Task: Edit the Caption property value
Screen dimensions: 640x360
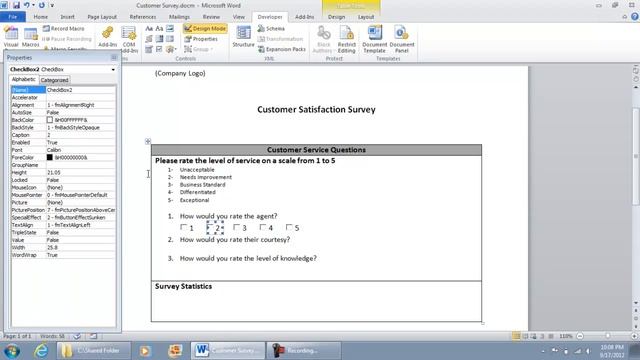Action: coord(80,135)
